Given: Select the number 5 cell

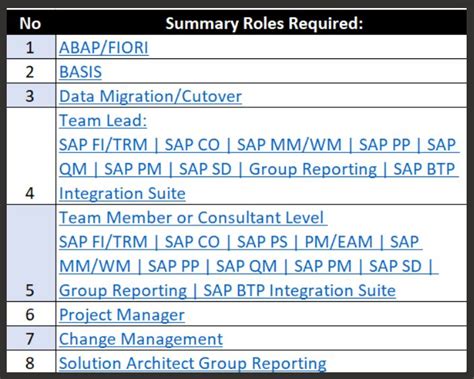Looking at the screenshot, I should click(x=31, y=253).
